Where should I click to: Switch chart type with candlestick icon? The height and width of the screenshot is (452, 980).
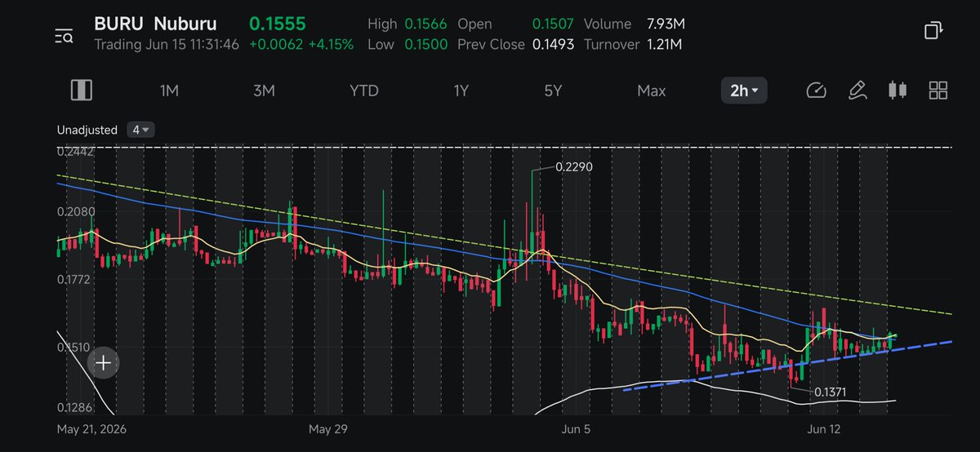[x=898, y=91]
